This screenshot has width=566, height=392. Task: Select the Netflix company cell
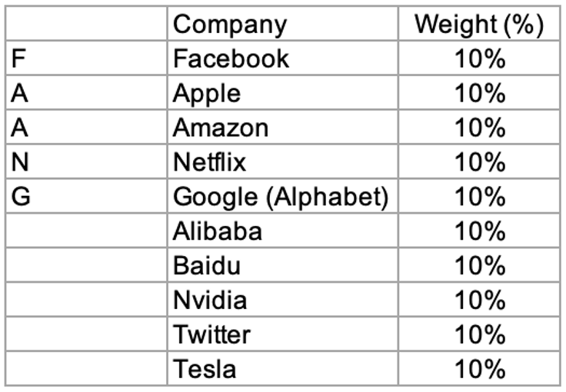point(209,162)
